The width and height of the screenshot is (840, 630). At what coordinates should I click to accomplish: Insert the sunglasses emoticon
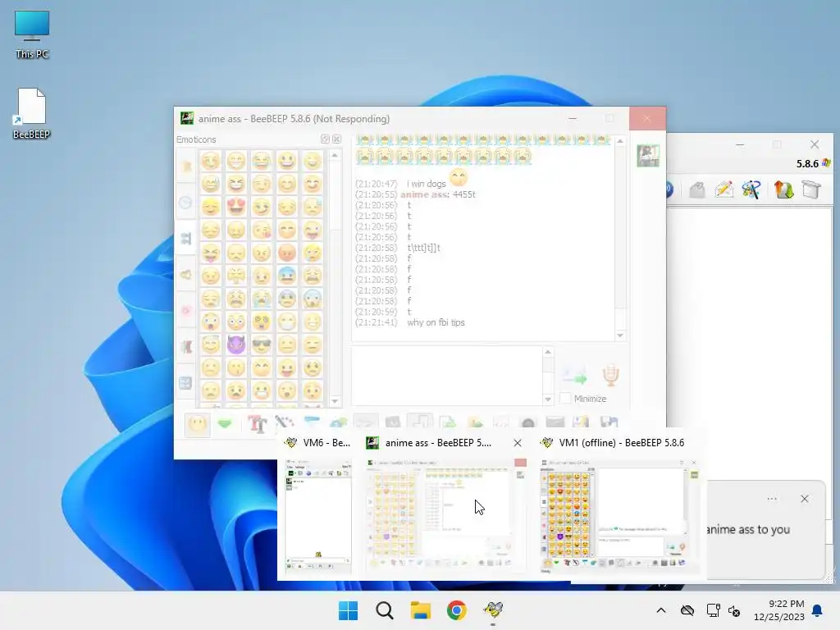(x=262, y=345)
